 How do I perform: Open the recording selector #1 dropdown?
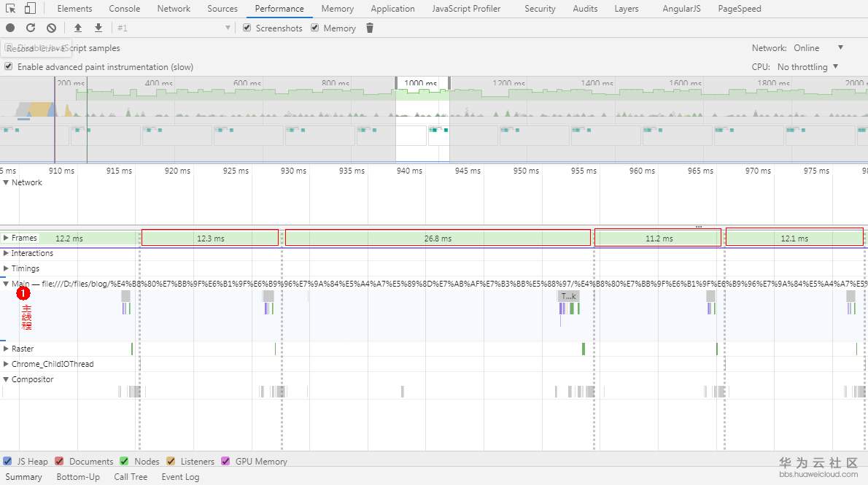(x=174, y=28)
